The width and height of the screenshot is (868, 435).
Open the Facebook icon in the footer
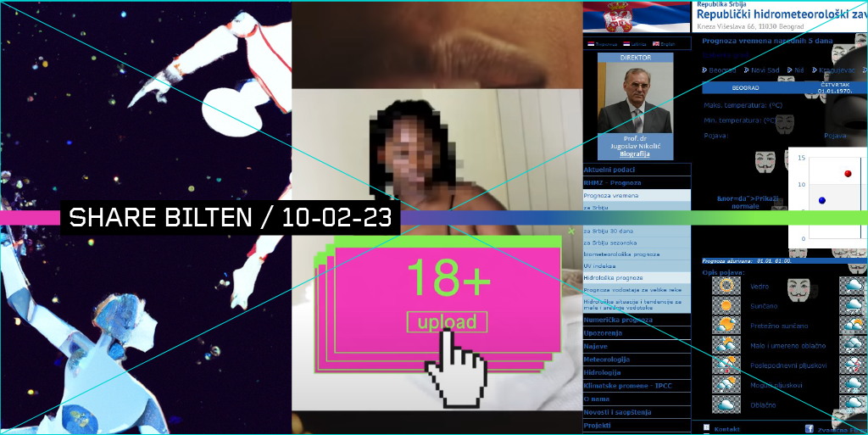(810, 429)
